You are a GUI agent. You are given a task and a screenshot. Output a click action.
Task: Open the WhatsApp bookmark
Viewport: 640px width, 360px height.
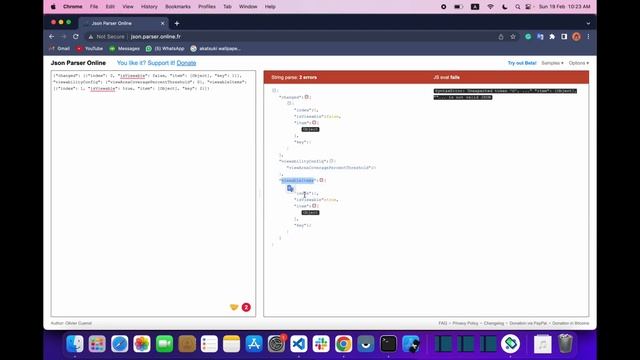click(x=165, y=49)
